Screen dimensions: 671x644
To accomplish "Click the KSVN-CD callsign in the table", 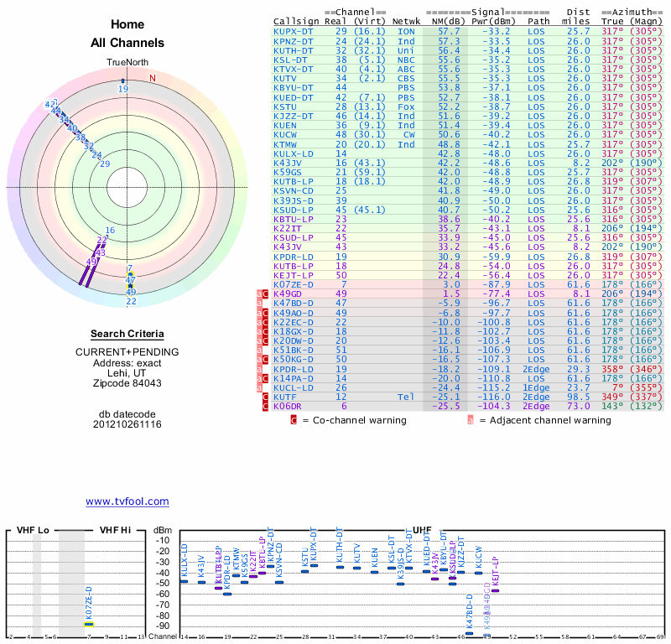I will tap(293, 191).
